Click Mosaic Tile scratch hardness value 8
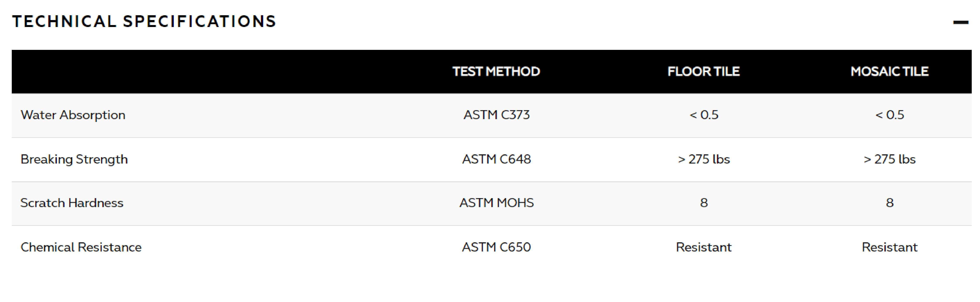Screen dimensions: 980x302 pos(889,203)
